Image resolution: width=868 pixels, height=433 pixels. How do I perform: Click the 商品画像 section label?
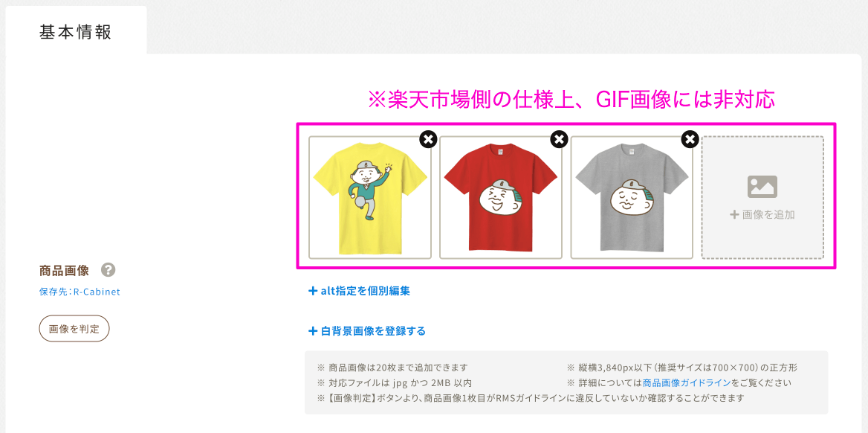coord(64,271)
